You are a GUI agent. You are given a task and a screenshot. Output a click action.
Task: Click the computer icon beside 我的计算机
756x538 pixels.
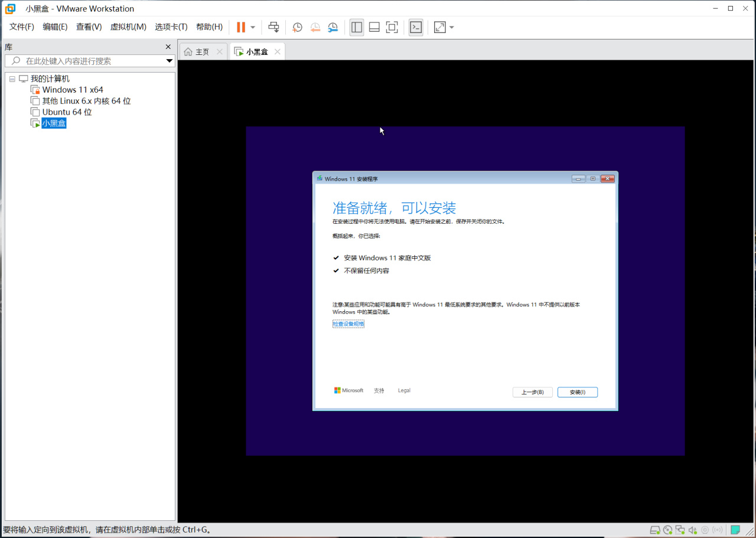point(24,79)
